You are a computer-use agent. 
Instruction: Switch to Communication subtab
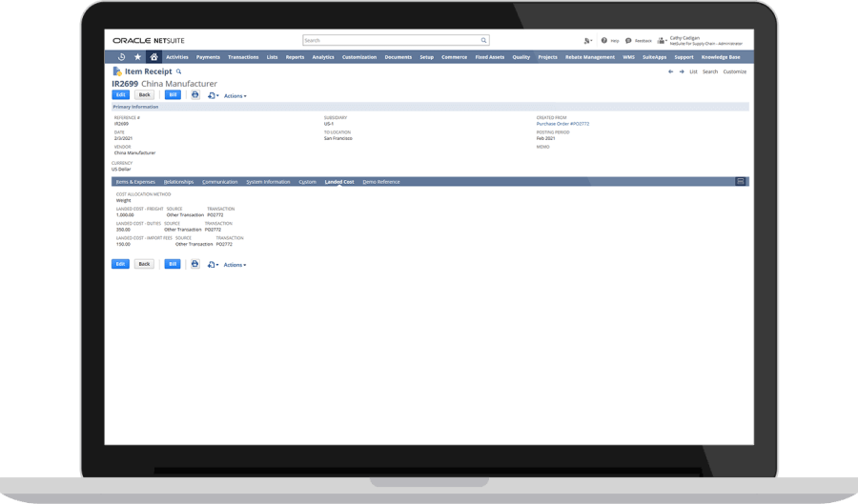pyautogui.click(x=220, y=182)
